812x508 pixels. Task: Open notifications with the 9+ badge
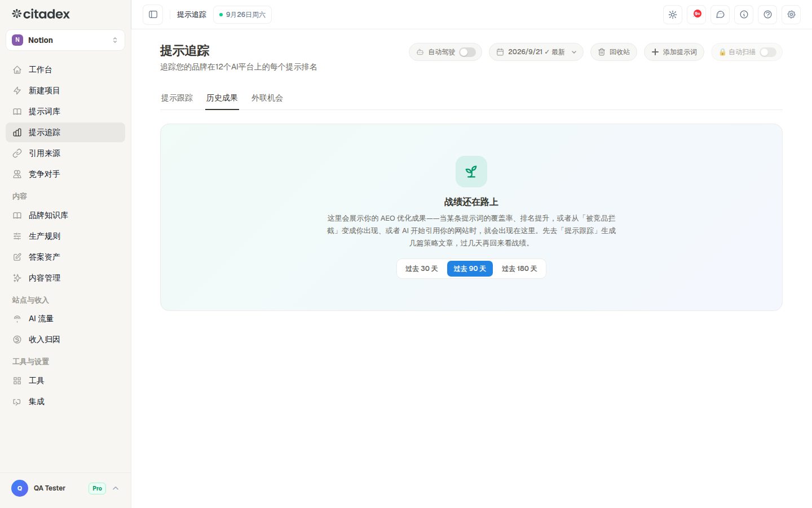tap(696, 15)
